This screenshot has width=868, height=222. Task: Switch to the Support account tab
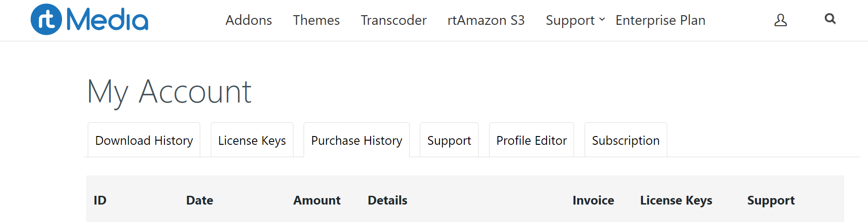449,140
